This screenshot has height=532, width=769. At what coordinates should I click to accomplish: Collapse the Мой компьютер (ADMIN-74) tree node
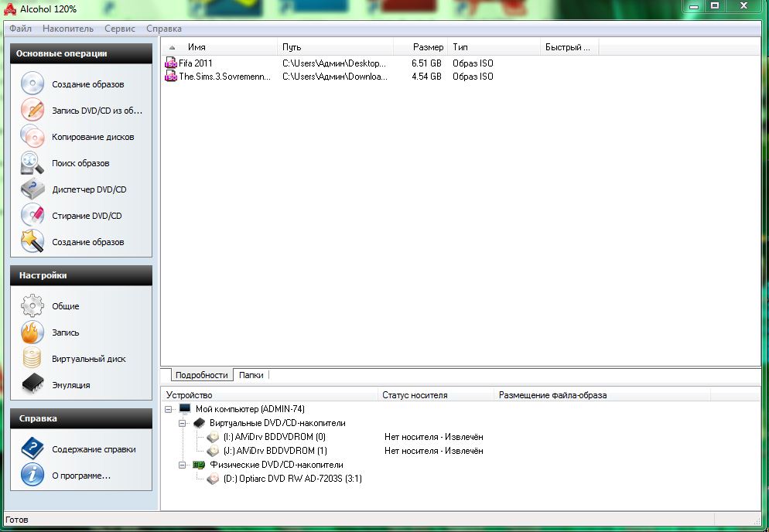169,409
